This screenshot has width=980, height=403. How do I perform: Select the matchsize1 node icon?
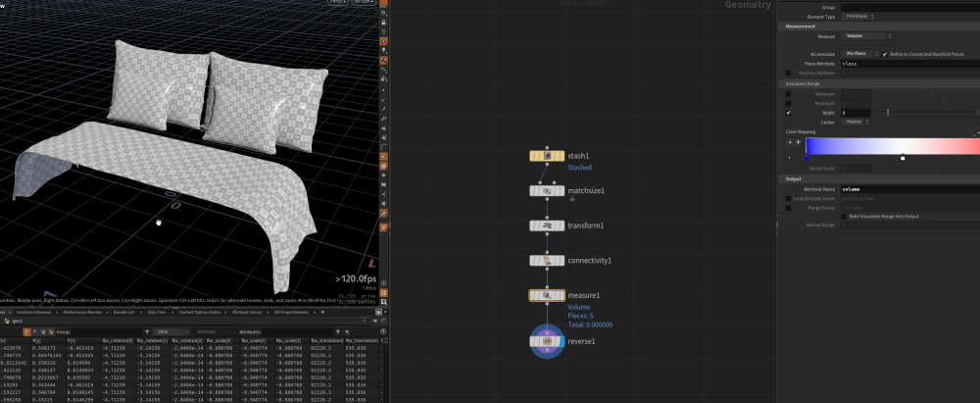click(547, 191)
